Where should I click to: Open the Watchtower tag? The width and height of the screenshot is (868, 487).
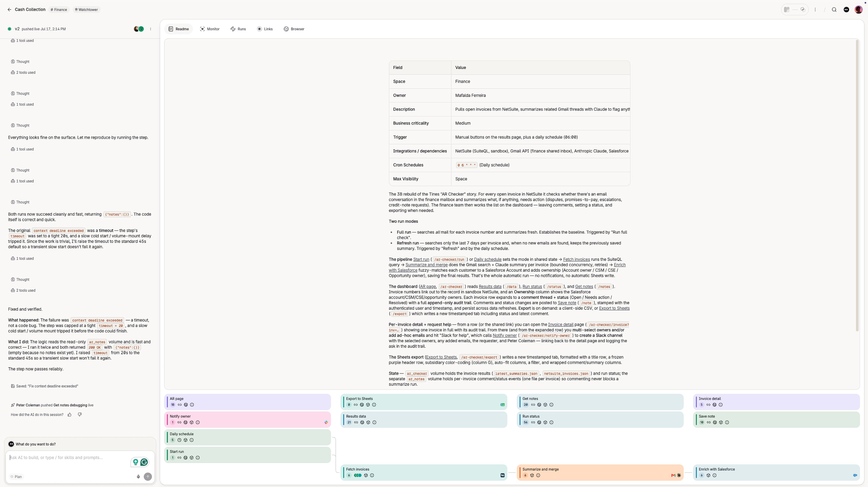tap(87, 10)
